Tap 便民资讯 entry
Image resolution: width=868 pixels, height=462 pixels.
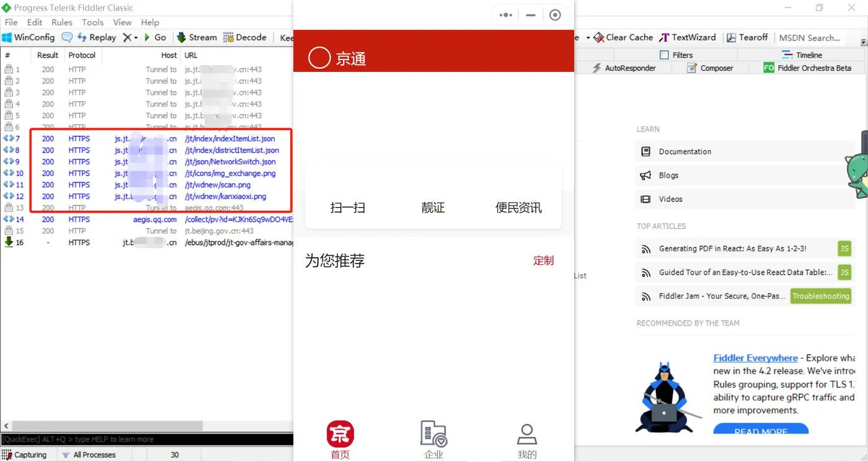[518, 208]
